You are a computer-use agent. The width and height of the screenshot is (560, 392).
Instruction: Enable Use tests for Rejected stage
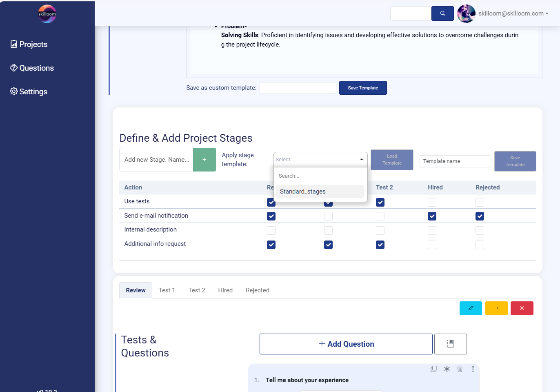click(x=480, y=202)
